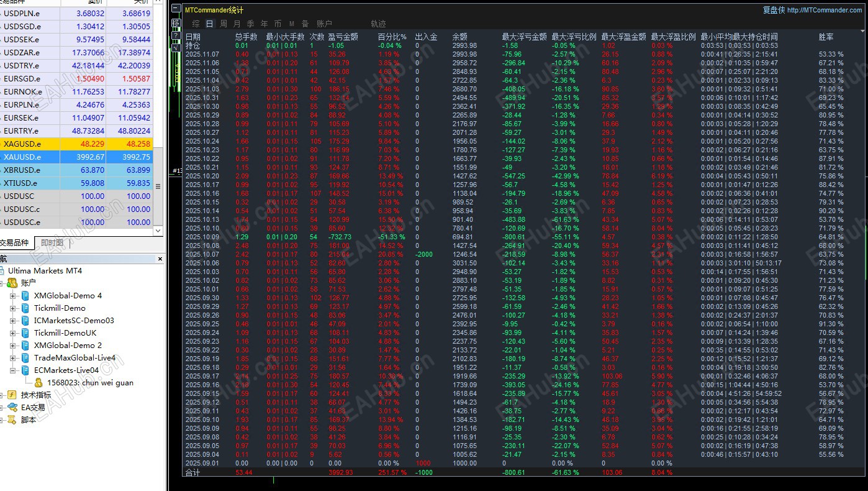
Task: Switch to the 月 monthly statistics tab
Action: [237, 24]
